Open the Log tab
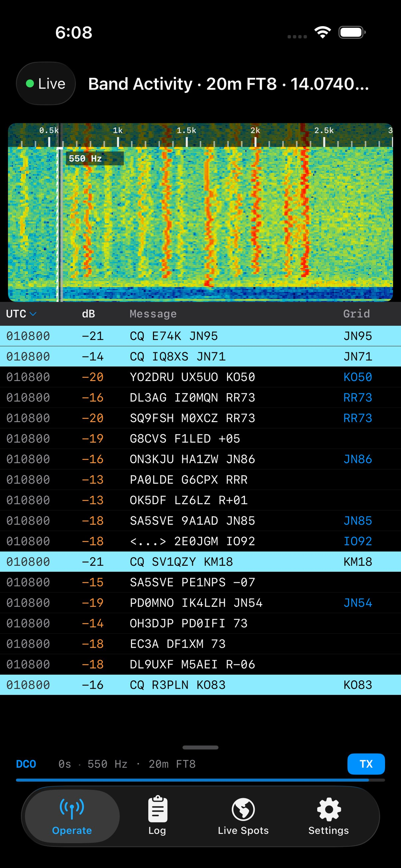401x868 pixels. pyautogui.click(x=157, y=816)
